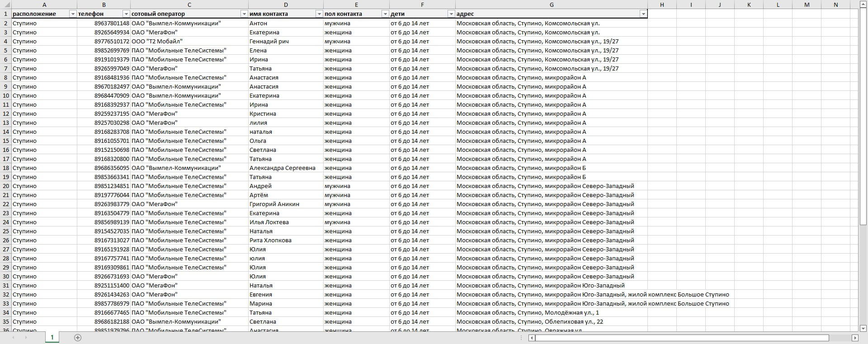Select row 2 header
868x344 pixels.
(5, 23)
